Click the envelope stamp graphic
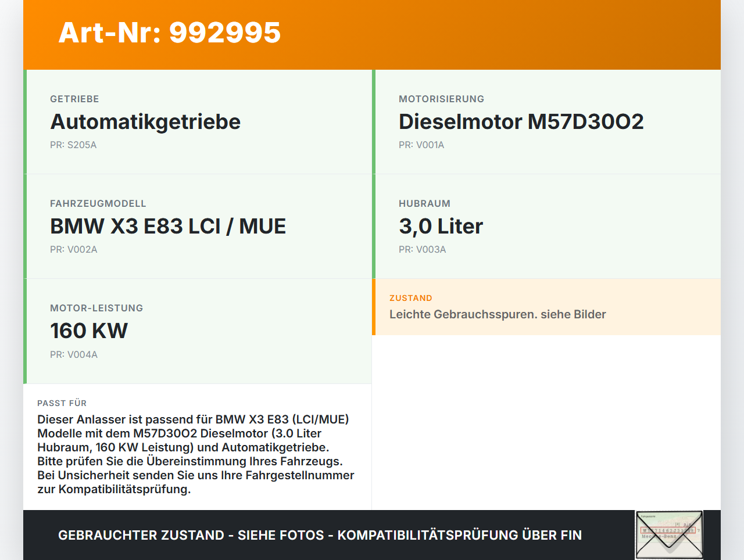Image resolution: width=744 pixels, height=560 pixels. 668,534
